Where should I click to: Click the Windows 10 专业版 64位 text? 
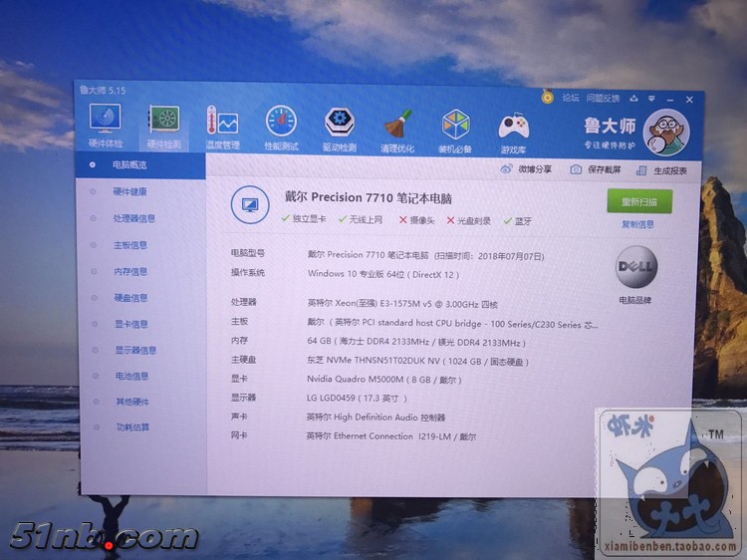383,274
